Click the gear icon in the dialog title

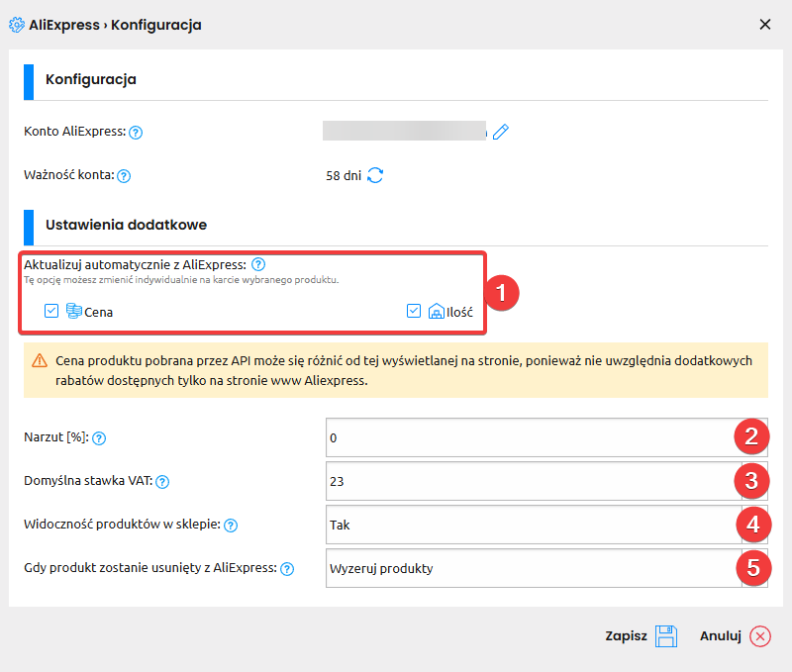[x=17, y=25]
